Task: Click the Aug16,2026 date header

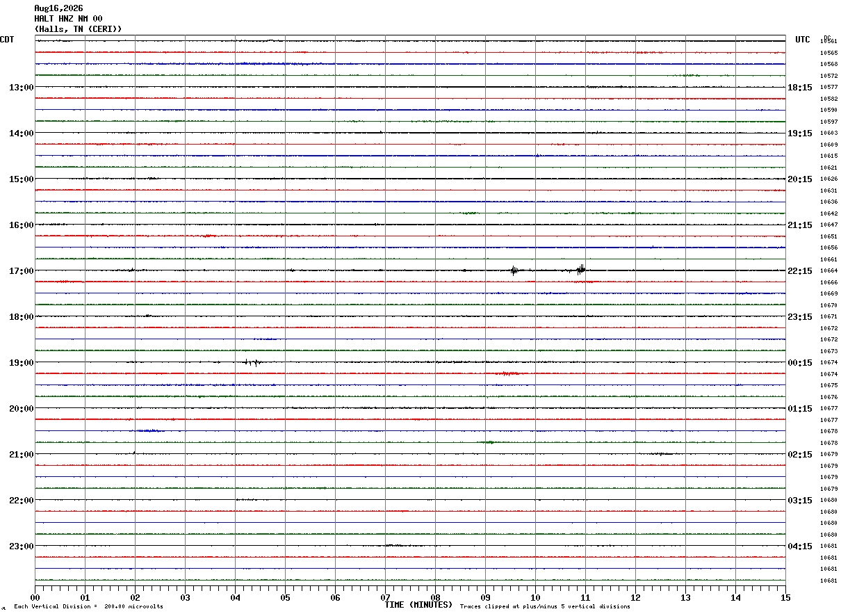Action: [x=58, y=8]
